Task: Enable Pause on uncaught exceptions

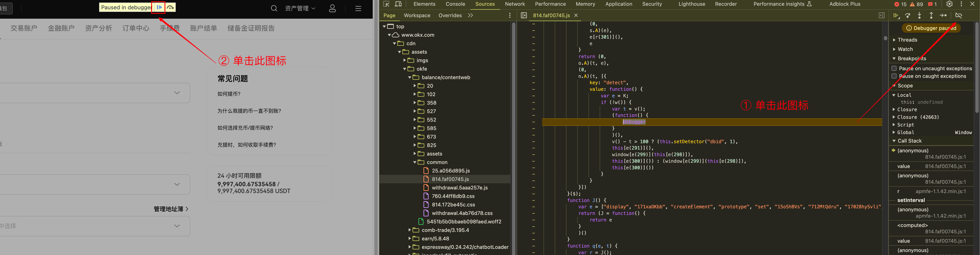Action: 894,69
